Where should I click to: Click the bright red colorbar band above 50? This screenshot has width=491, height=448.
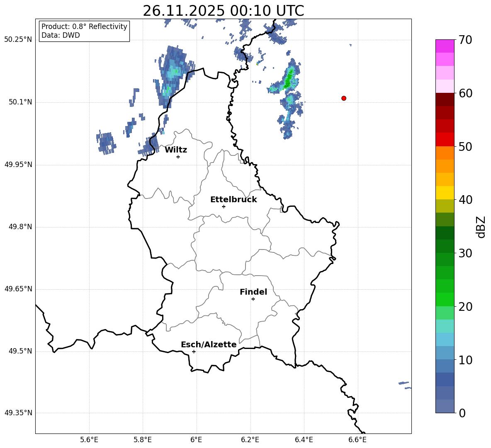click(x=445, y=140)
